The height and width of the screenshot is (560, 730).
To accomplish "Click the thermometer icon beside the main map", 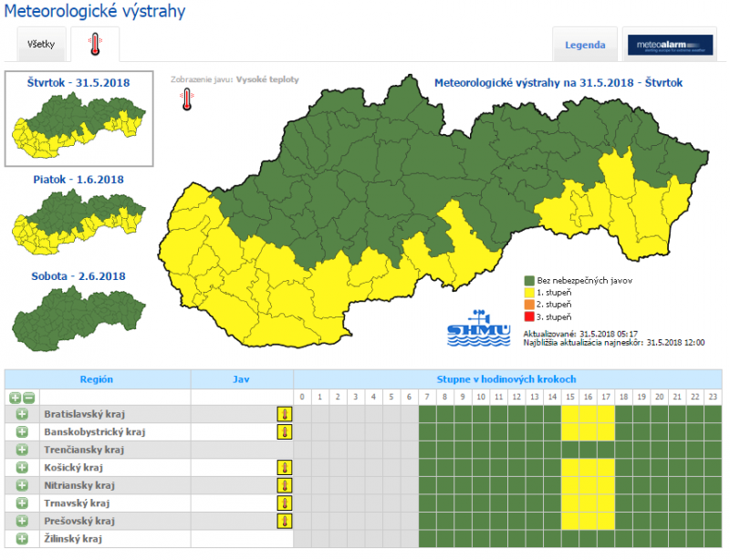I will [187, 99].
